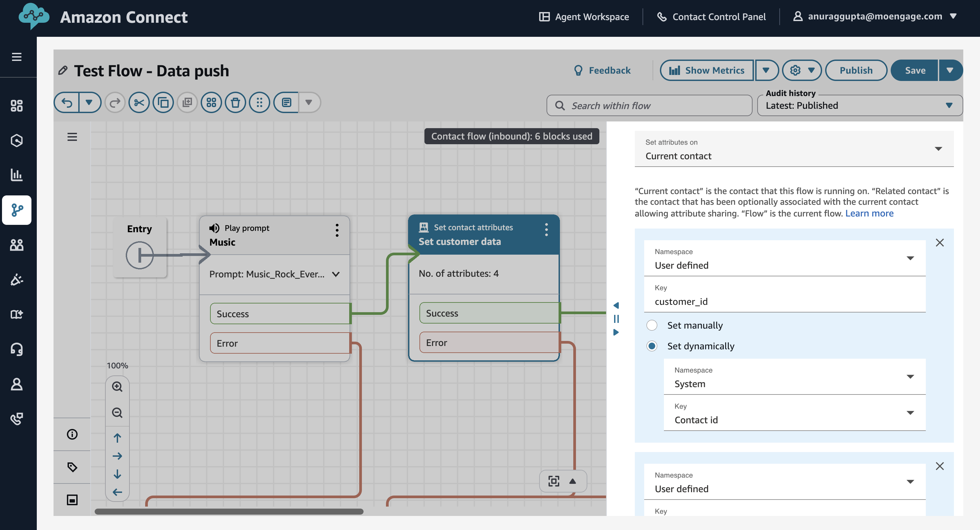Publish the flow

coord(856,70)
